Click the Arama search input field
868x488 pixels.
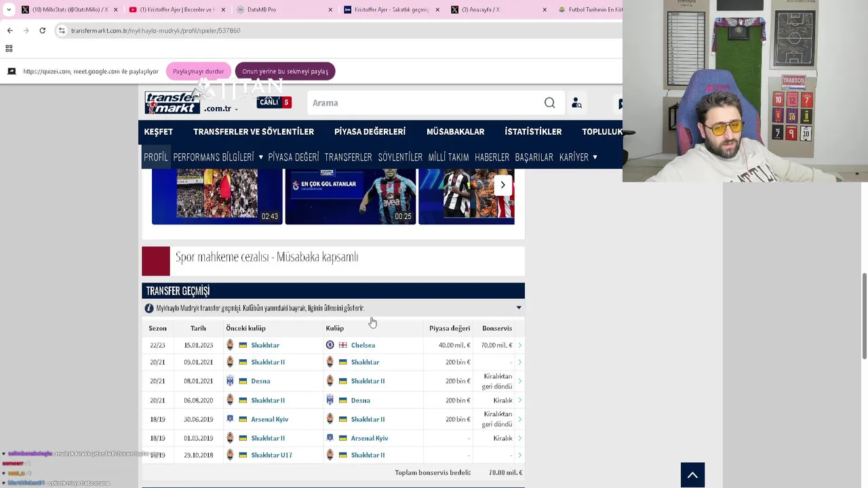pos(424,103)
